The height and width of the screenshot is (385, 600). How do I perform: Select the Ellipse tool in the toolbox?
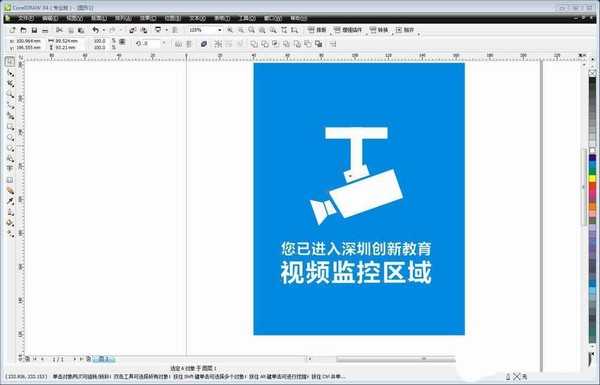coord(10,138)
